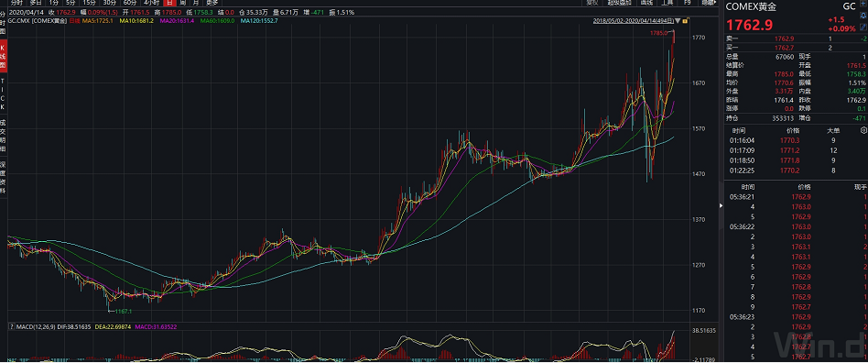Switch to 分时 period tab

click(x=16, y=3)
